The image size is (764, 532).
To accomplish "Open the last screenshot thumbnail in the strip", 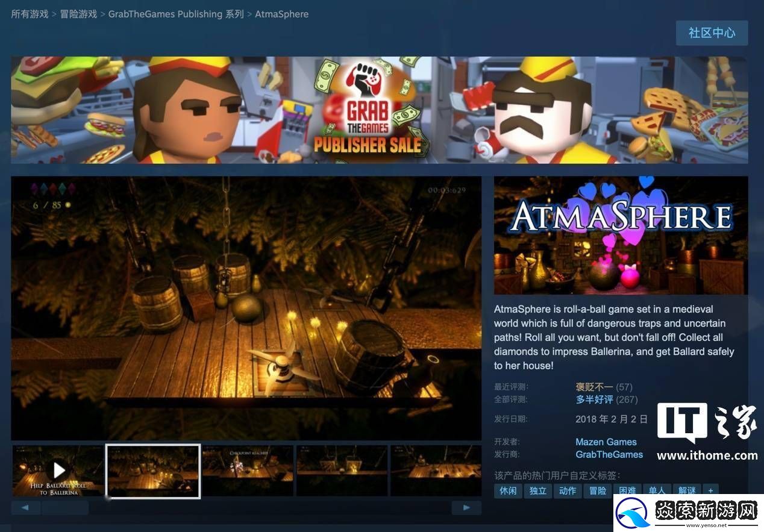I will coord(435,471).
